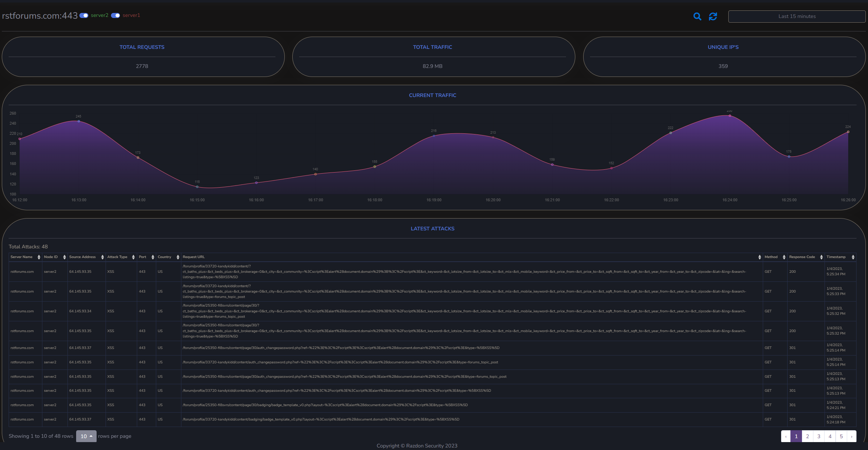Viewport: 868px width, 450px height.
Task: Click the refresh arrows icon
Action: 713,17
